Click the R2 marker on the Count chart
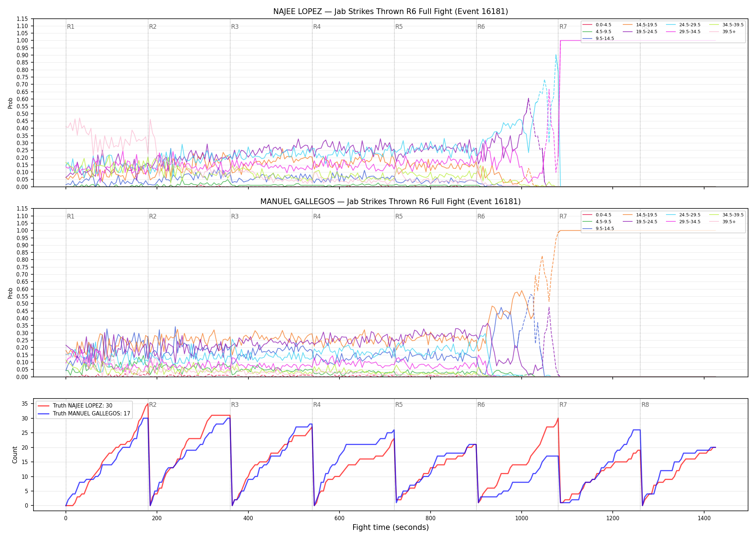This screenshot has height=540, width=756. point(153,405)
